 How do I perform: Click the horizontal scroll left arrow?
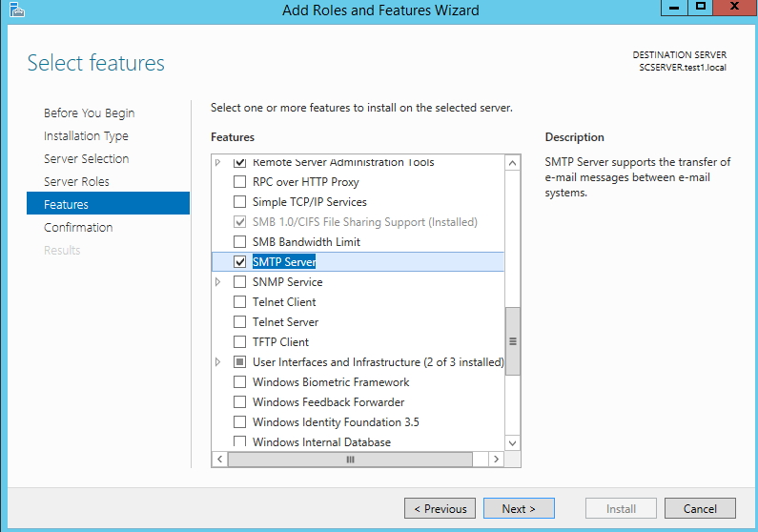point(220,459)
